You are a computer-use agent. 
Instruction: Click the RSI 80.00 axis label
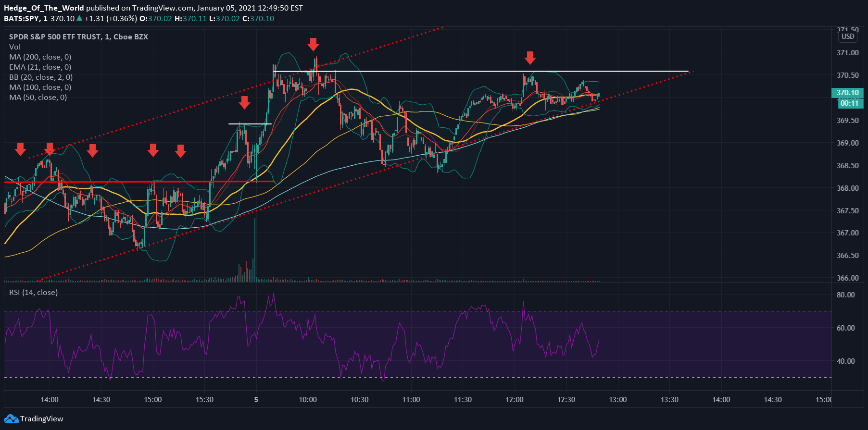(846, 295)
